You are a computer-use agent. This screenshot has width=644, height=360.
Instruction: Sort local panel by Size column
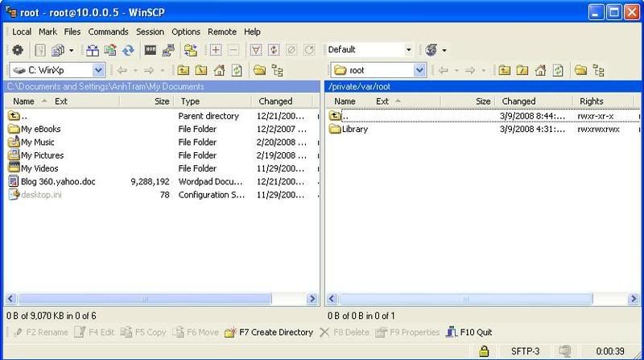click(x=147, y=101)
